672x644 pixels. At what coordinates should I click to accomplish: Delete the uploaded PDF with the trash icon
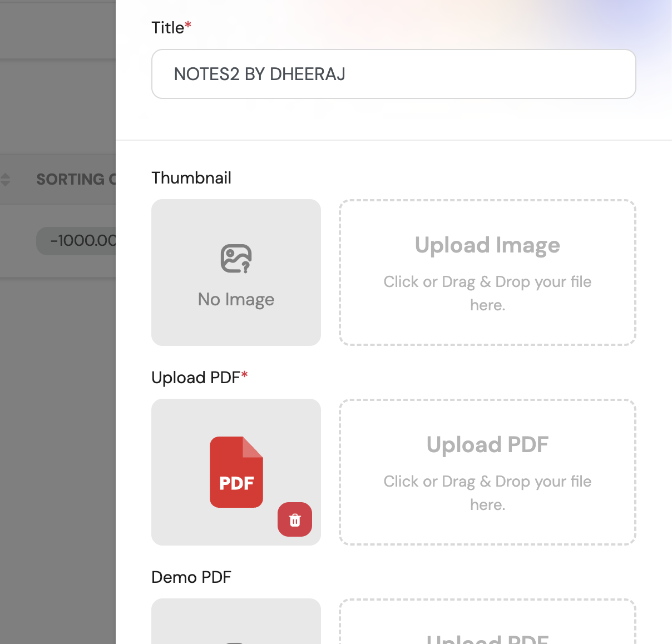pos(295,520)
